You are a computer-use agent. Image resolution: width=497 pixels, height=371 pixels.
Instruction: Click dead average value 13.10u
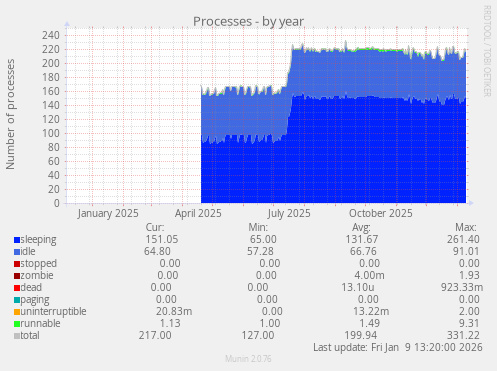pyautogui.click(x=358, y=287)
